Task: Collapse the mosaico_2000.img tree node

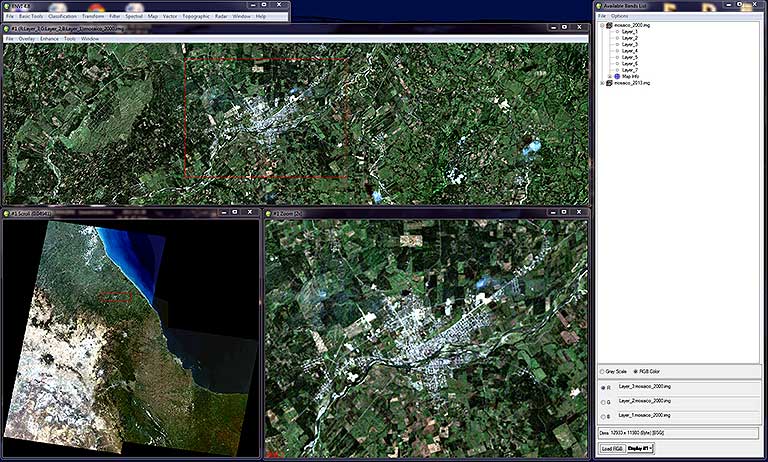Action: pyautogui.click(x=601, y=25)
